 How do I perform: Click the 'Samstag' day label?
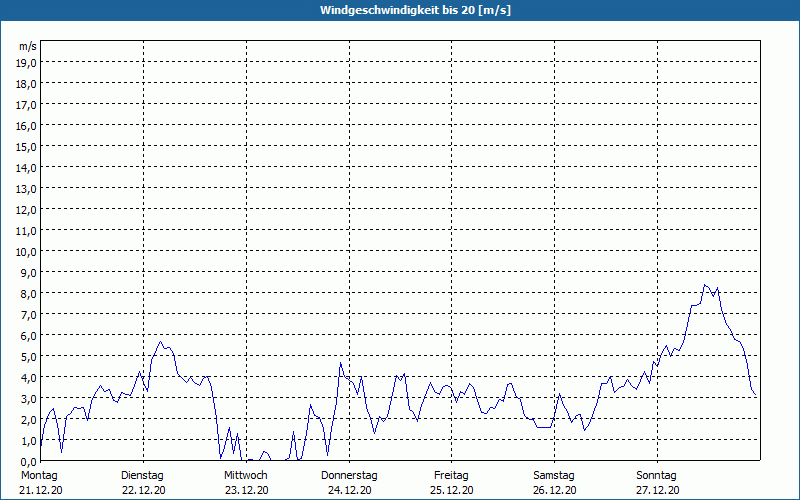click(554, 476)
